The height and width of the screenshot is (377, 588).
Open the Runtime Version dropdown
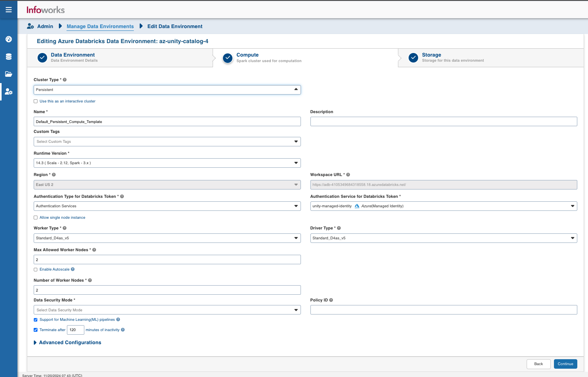pyautogui.click(x=167, y=163)
